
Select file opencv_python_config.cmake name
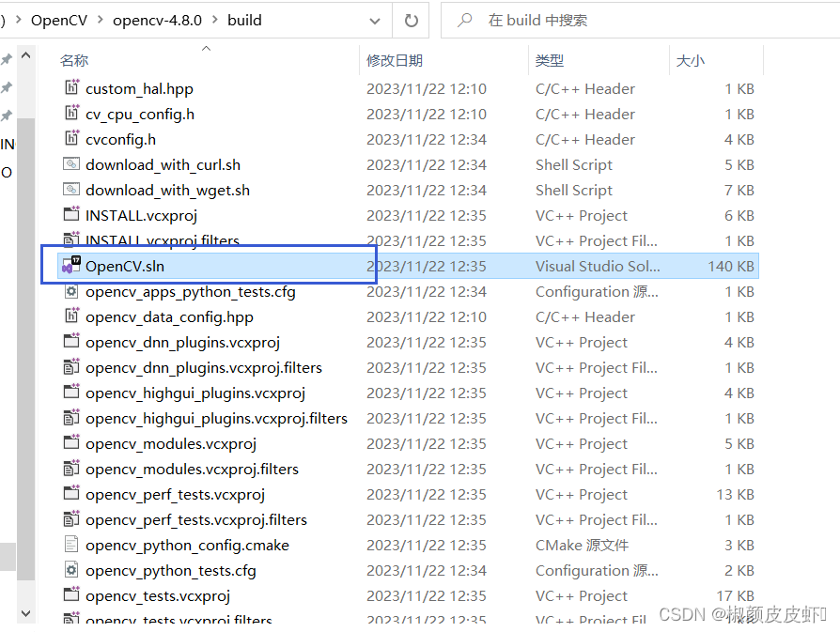(x=187, y=546)
